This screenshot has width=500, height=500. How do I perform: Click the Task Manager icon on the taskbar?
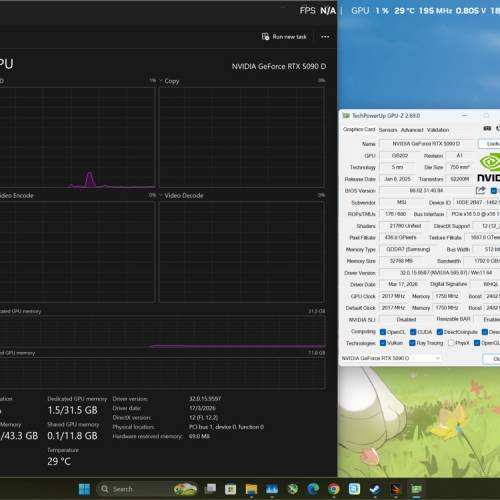272,489
